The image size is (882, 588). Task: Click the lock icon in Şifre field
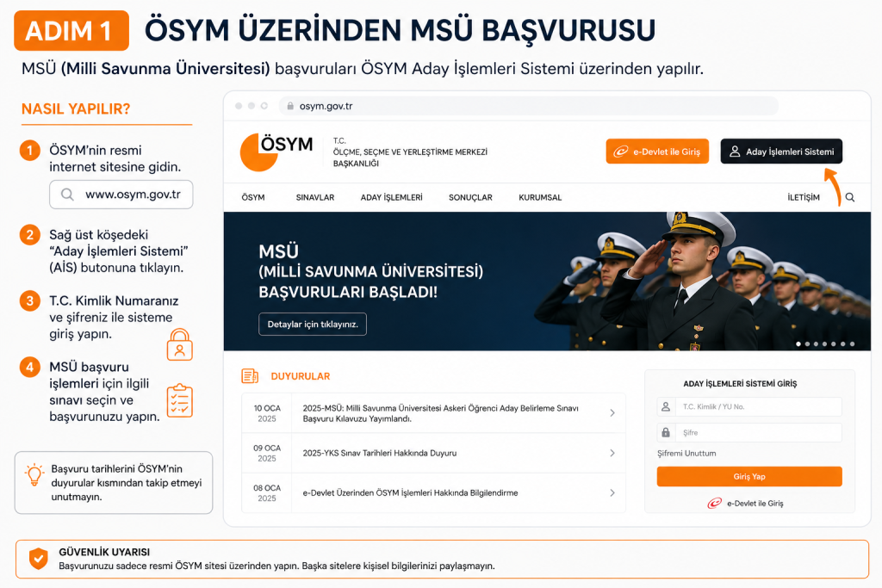pos(666,432)
